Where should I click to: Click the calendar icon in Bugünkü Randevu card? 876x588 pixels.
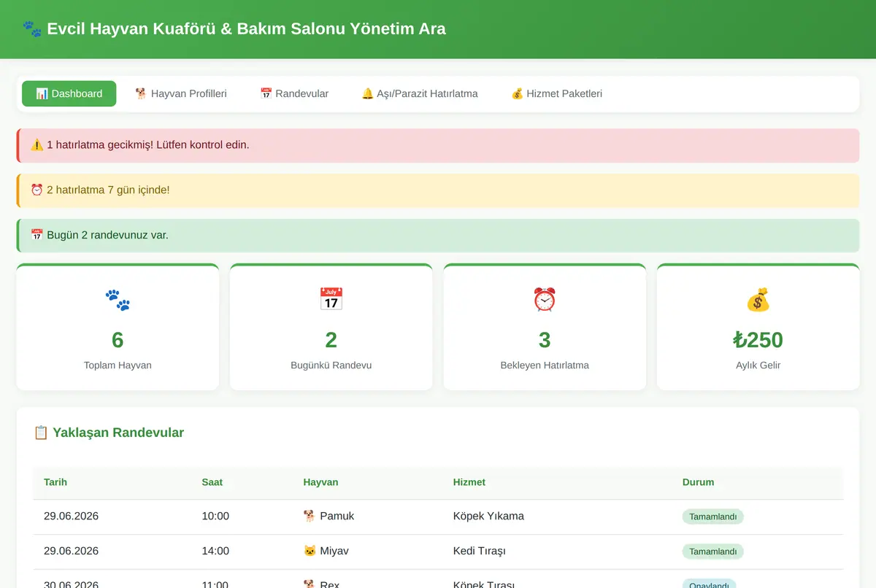pos(331,299)
